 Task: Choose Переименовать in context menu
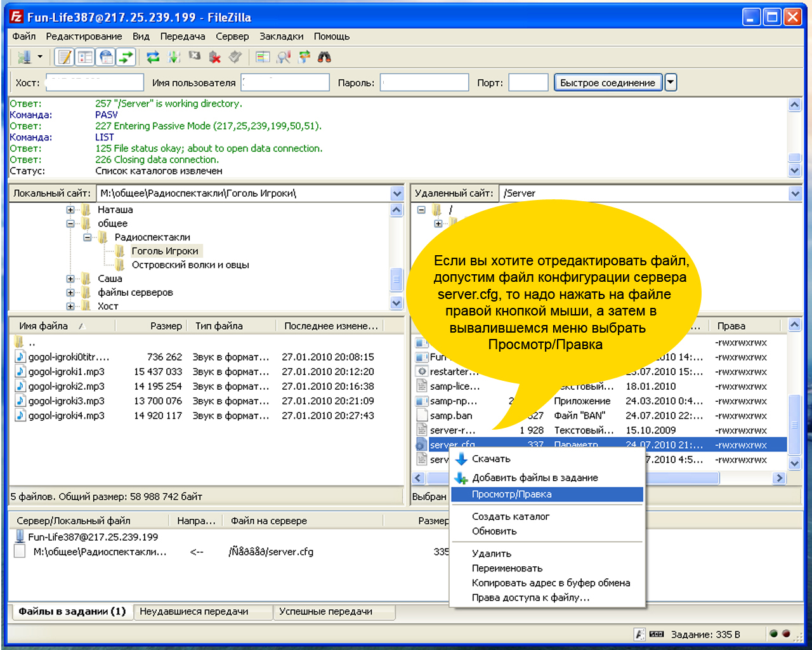pyautogui.click(x=547, y=568)
